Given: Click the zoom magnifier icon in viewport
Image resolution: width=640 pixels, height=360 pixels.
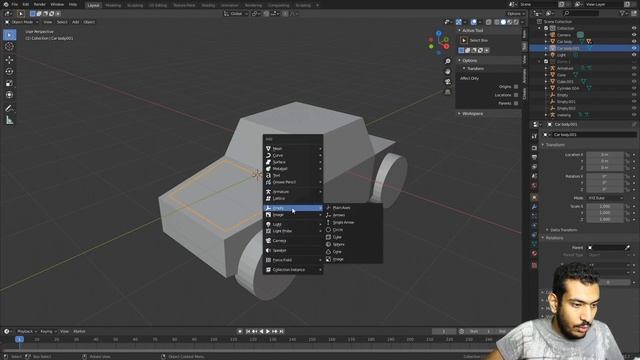Looking at the screenshot, I should coord(448,61).
